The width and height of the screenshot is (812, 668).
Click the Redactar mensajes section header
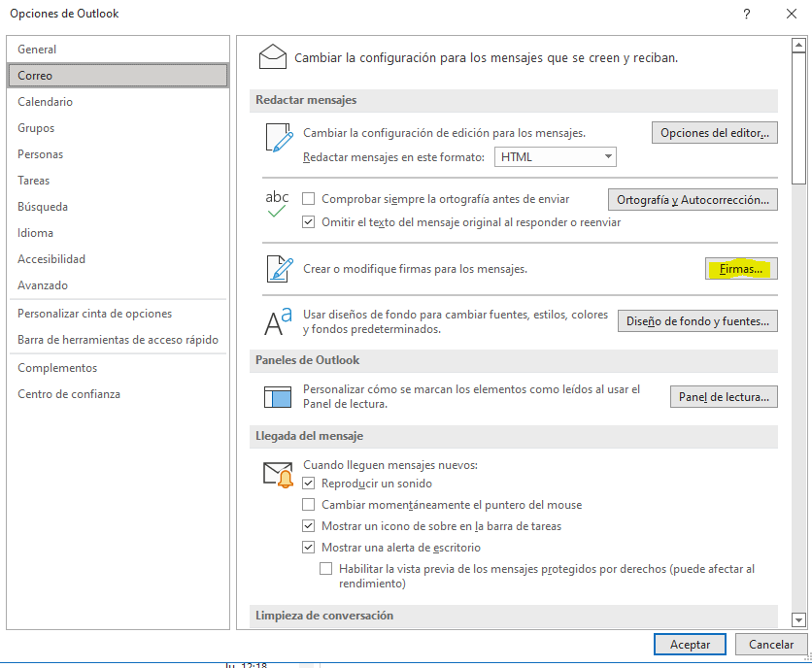513,100
